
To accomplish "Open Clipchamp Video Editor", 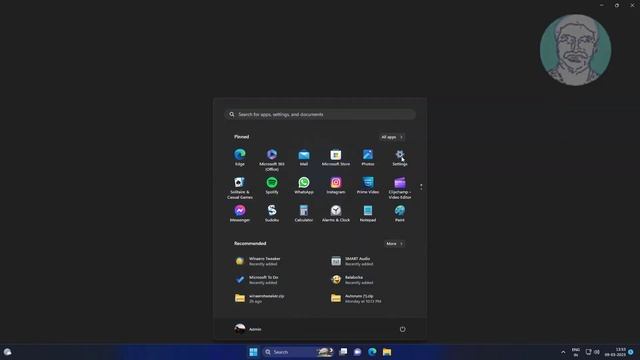I will point(400,188).
